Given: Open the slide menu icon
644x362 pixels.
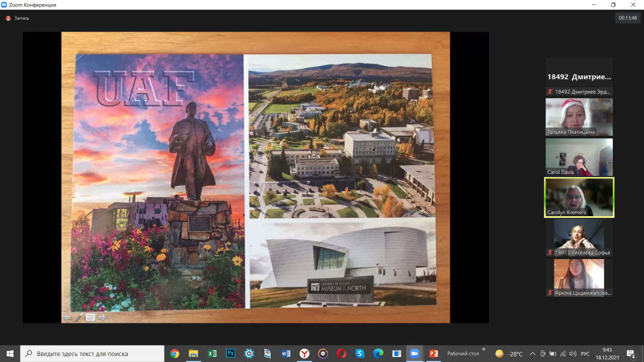Looking at the screenshot, I should click(x=91, y=317).
